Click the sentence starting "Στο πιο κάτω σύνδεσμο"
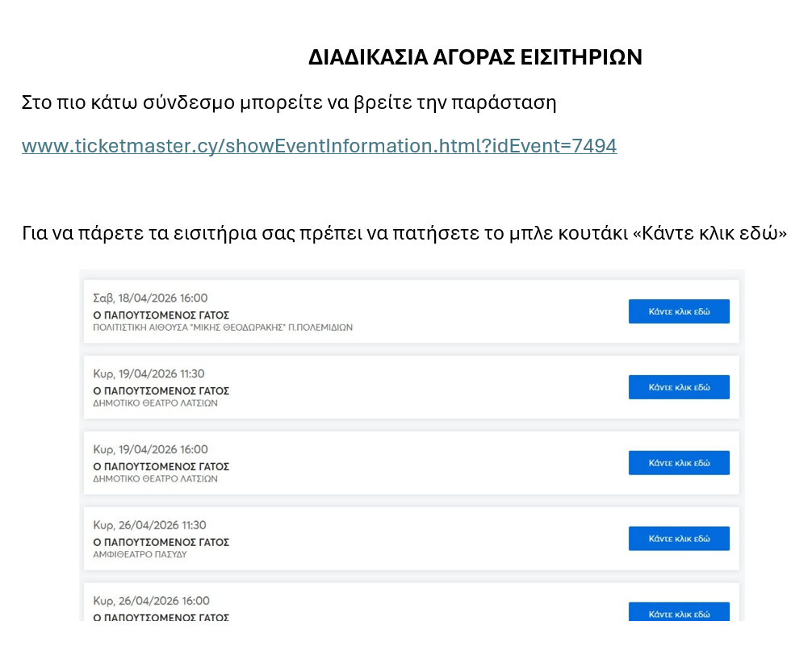 (x=289, y=103)
